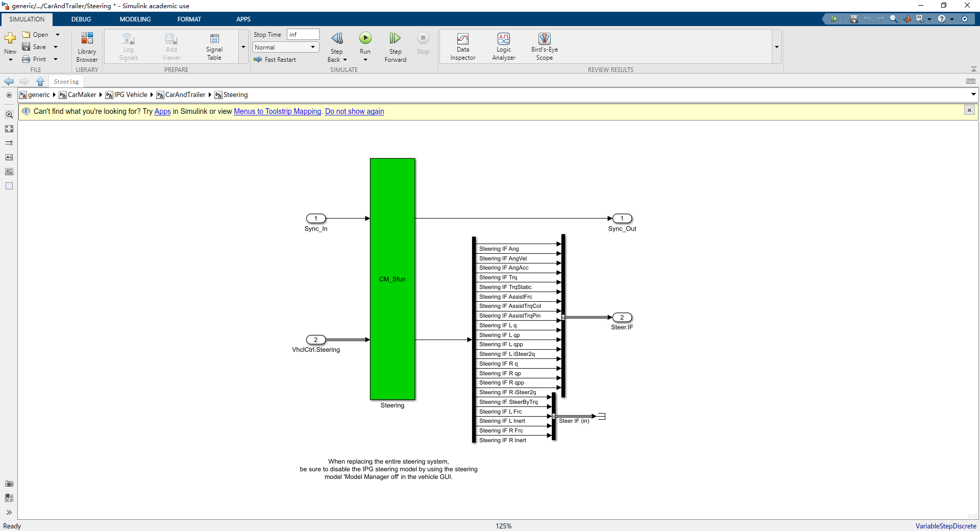The width and height of the screenshot is (980, 531).
Task: Click the IPG Vehicle breadcrumb
Action: [x=130, y=95]
